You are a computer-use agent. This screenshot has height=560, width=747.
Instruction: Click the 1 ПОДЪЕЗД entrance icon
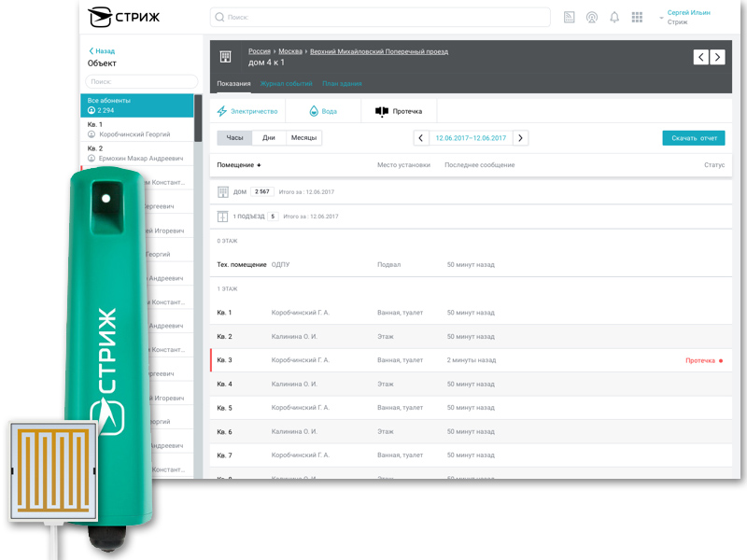pos(223,217)
